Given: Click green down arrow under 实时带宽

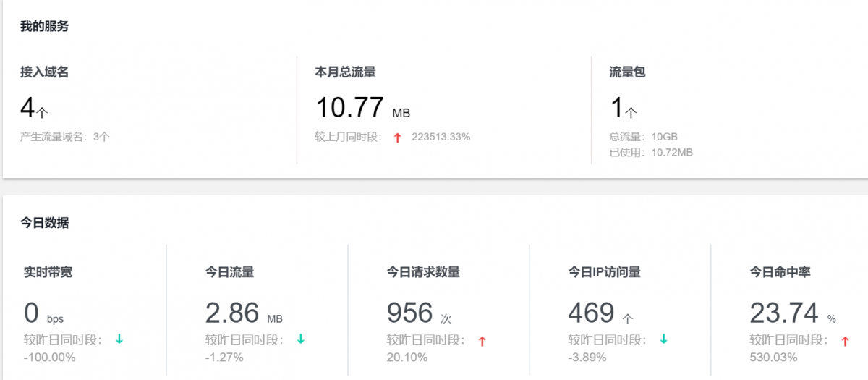Looking at the screenshot, I should point(119,339).
